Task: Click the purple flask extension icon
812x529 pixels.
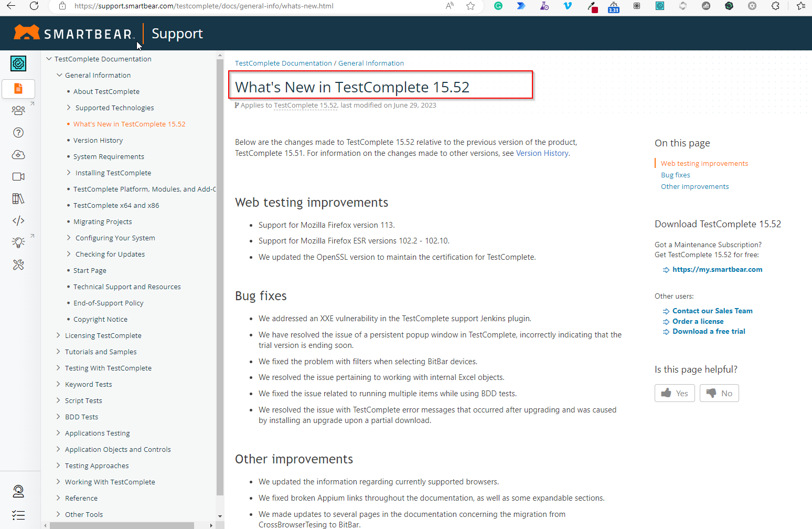Action: (x=544, y=6)
